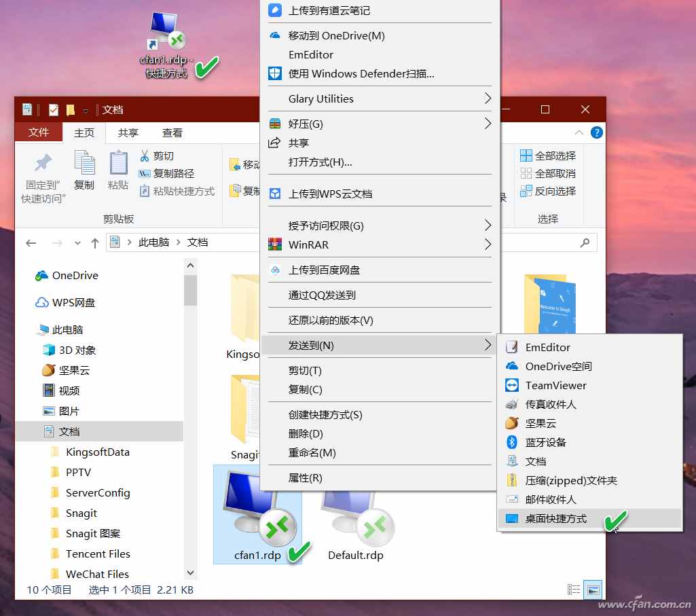Choose 共享 in the context menu
This screenshot has height=616, width=696.
tap(380, 143)
